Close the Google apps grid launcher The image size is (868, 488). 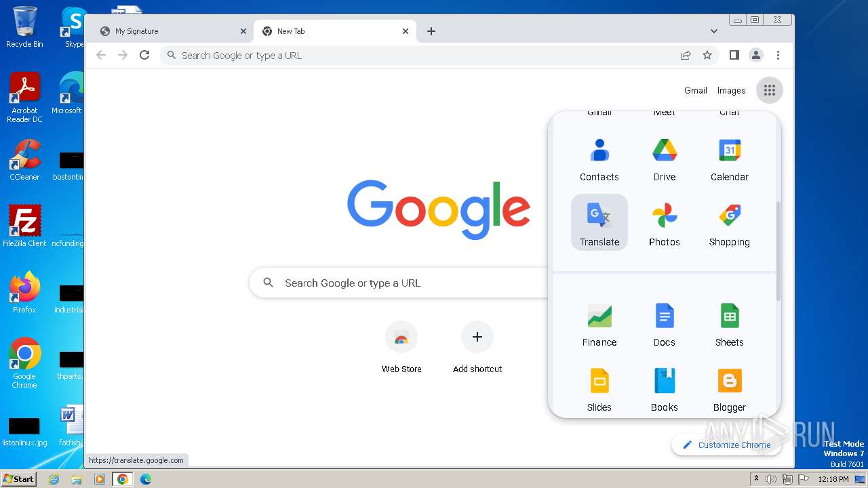click(769, 90)
